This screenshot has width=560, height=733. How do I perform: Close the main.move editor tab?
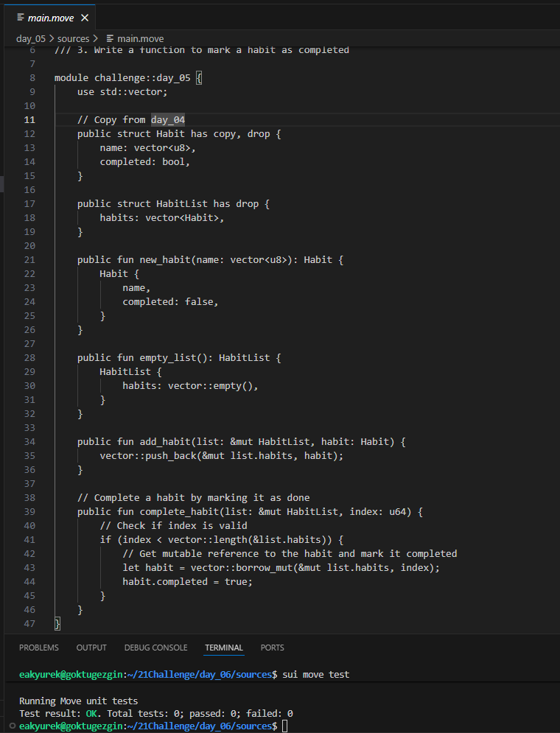click(85, 18)
